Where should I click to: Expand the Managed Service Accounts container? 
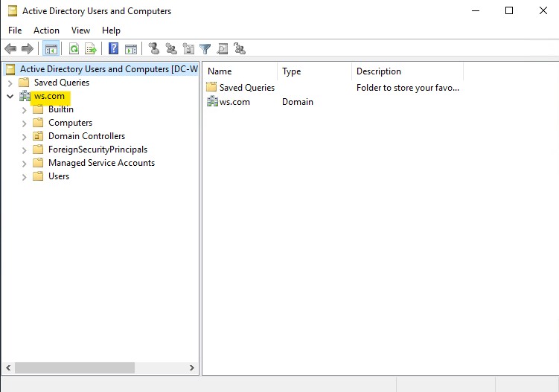(25, 164)
